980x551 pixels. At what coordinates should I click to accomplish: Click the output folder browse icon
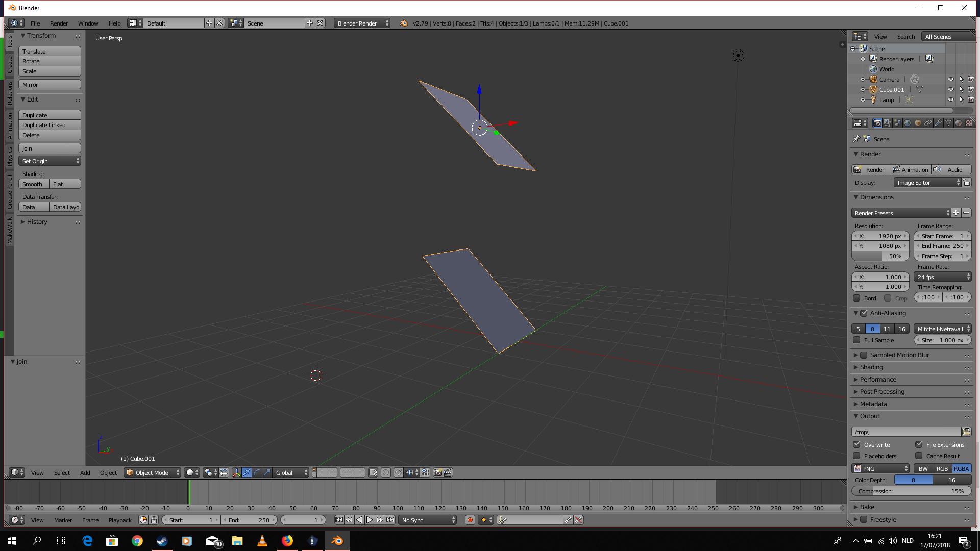[966, 432]
